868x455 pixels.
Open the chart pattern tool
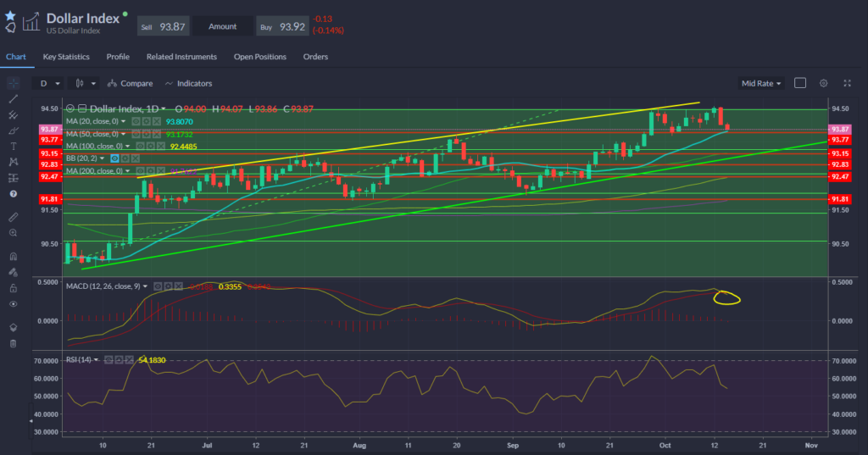coord(14,162)
